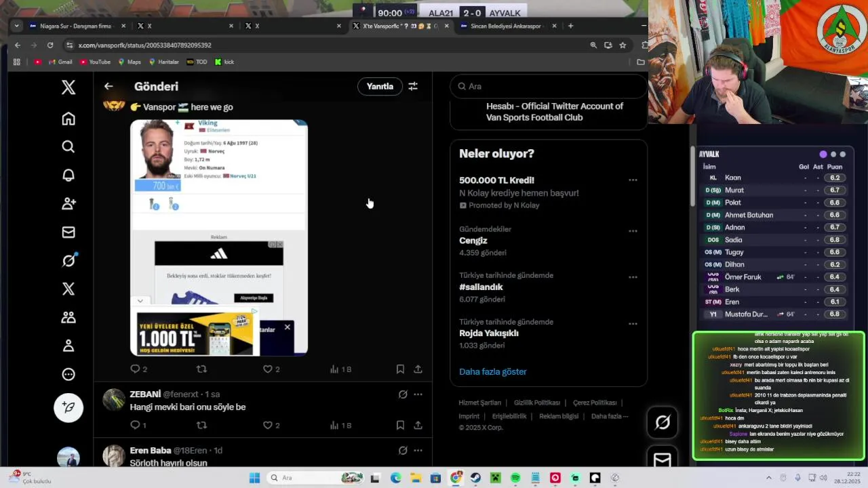Screen dimensions: 868x488
Task: Click X logo at top of sidebar
Action: (68, 87)
